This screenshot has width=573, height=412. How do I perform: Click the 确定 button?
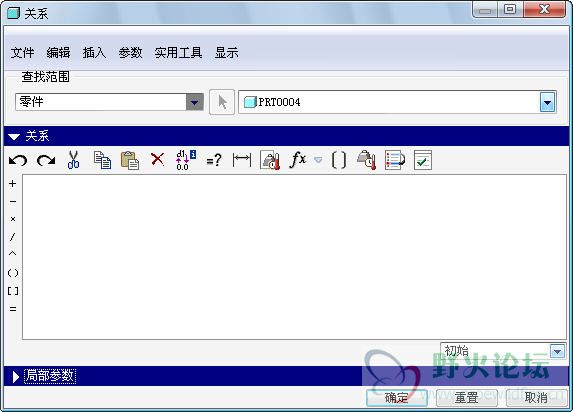click(397, 398)
